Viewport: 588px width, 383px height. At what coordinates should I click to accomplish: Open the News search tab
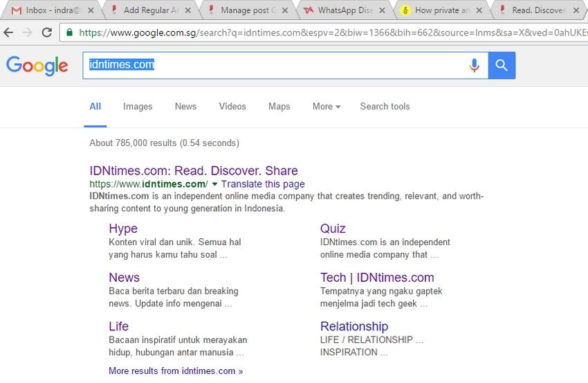(185, 107)
